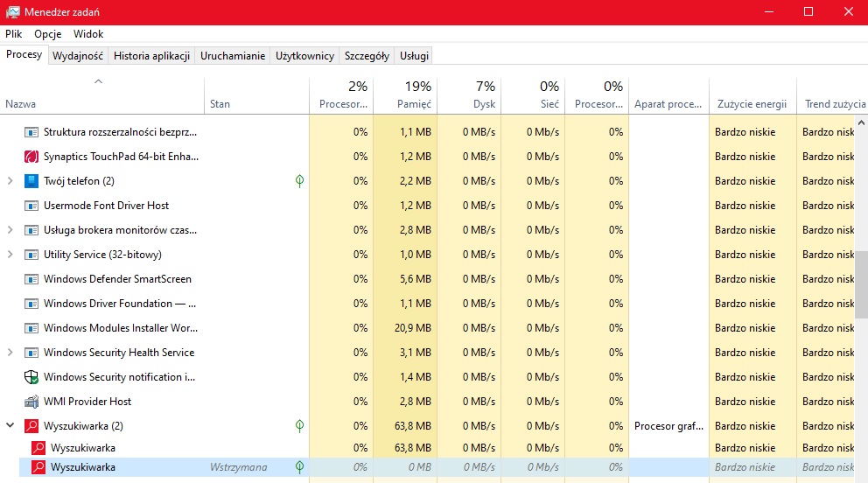Viewport: 868px width, 483px height.
Task: Click the Struktura rozszerzalności process icon
Action: pyautogui.click(x=31, y=132)
